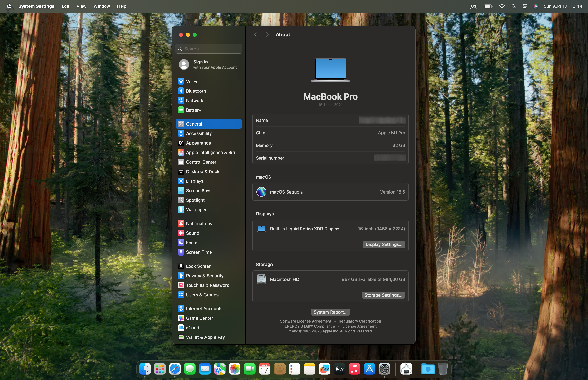Open Battery settings
This screenshot has height=380, width=588.
209,110
